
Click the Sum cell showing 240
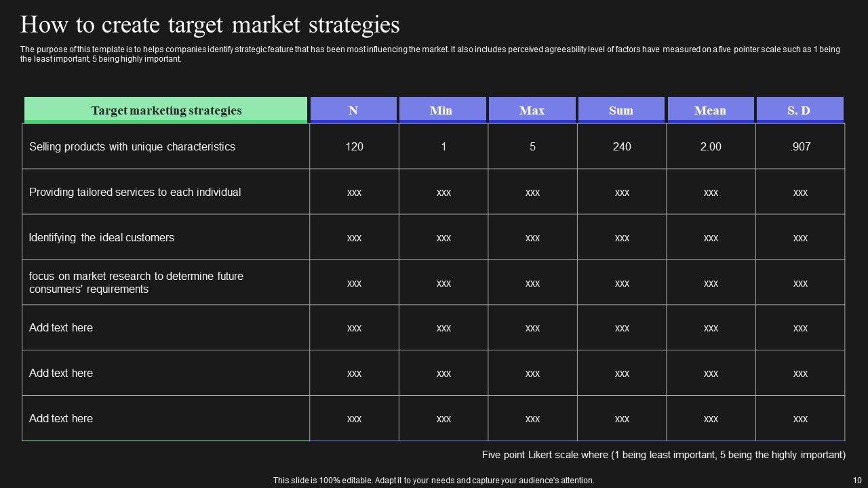coord(622,146)
